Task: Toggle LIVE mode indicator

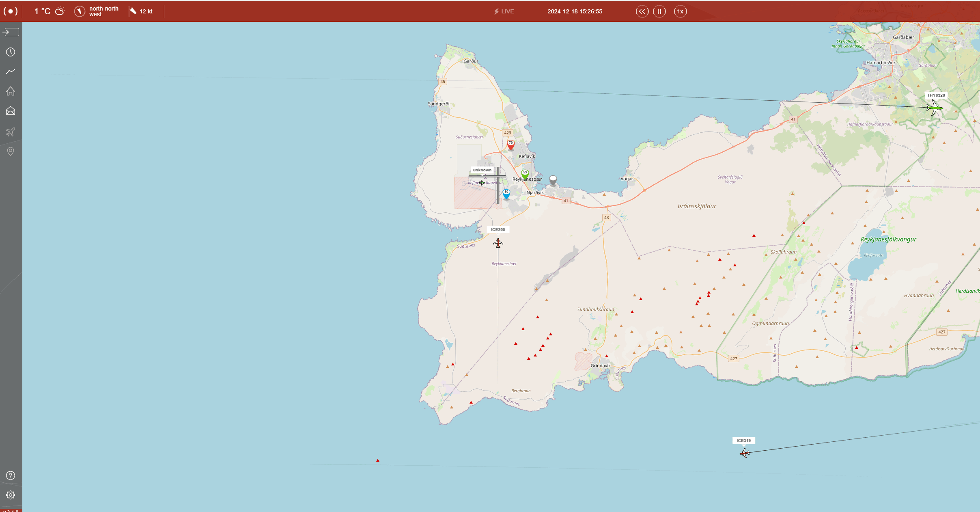Action: pyautogui.click(x=504, y=11)
